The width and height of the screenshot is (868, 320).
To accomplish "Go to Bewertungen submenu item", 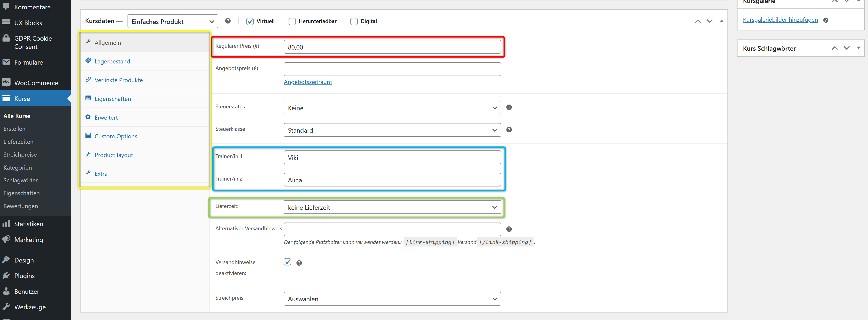I will pyautogui.click(x=21, y=206).
